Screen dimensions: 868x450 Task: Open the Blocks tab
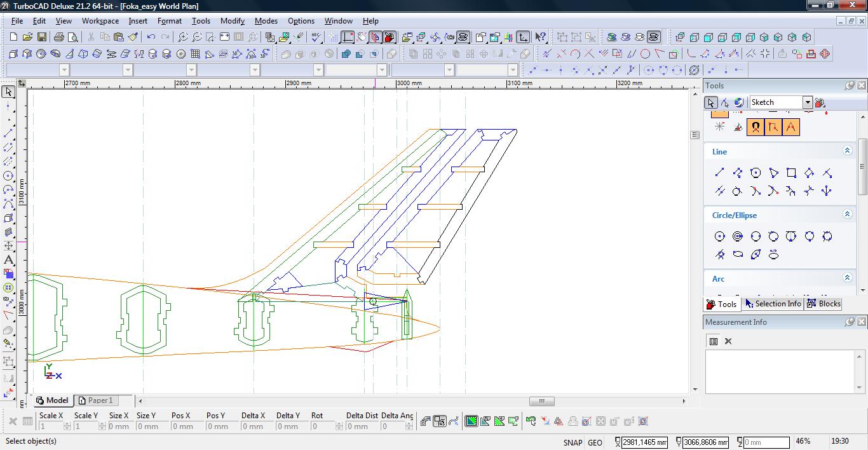click(x=824, y=304)
